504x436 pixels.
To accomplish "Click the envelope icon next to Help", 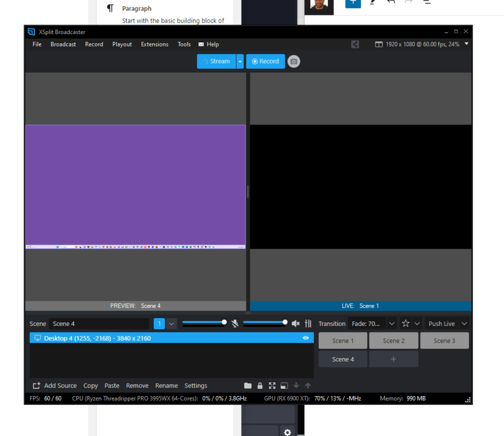I will 201,44.
